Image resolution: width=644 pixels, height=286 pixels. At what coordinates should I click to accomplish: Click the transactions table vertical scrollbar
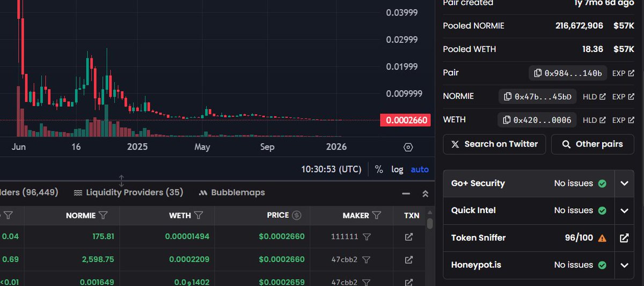tap(429, 224)
